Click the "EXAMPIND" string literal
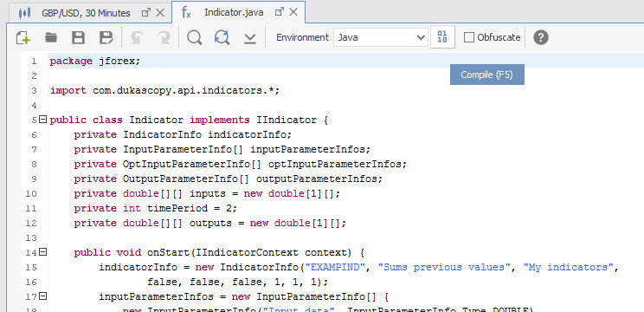 334,267
